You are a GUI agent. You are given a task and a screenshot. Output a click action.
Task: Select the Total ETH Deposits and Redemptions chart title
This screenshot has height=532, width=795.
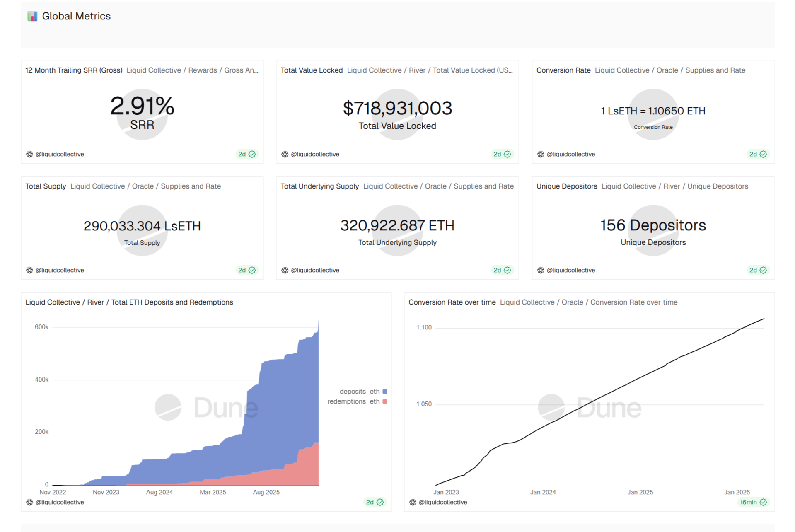[129, 302]
